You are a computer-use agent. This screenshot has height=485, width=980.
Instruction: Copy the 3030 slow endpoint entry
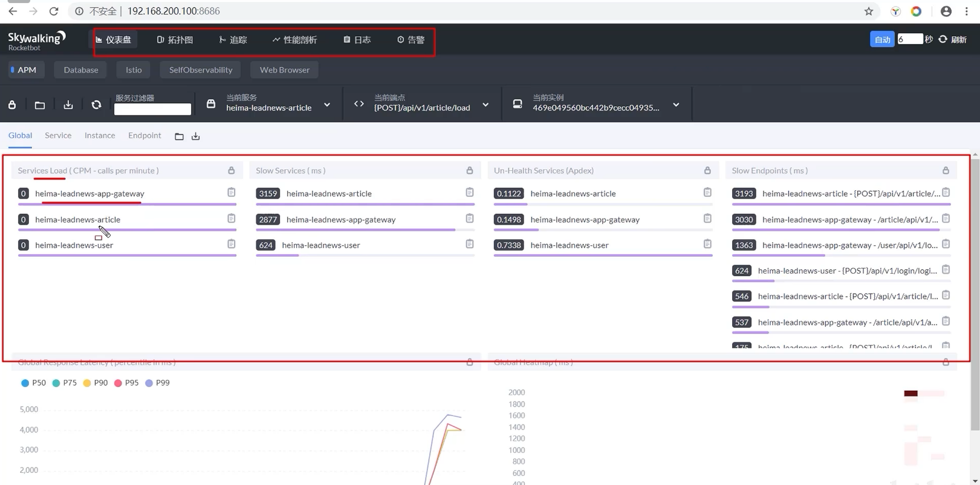[946, 219]
